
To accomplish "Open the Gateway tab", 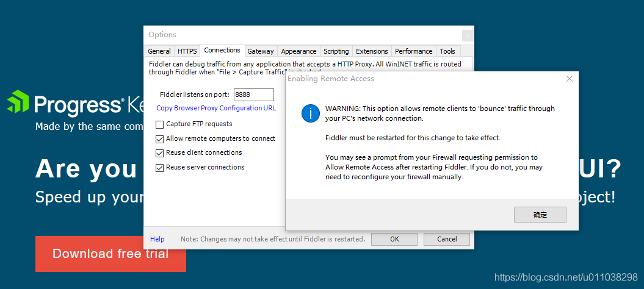I will (x=261, y=51).
